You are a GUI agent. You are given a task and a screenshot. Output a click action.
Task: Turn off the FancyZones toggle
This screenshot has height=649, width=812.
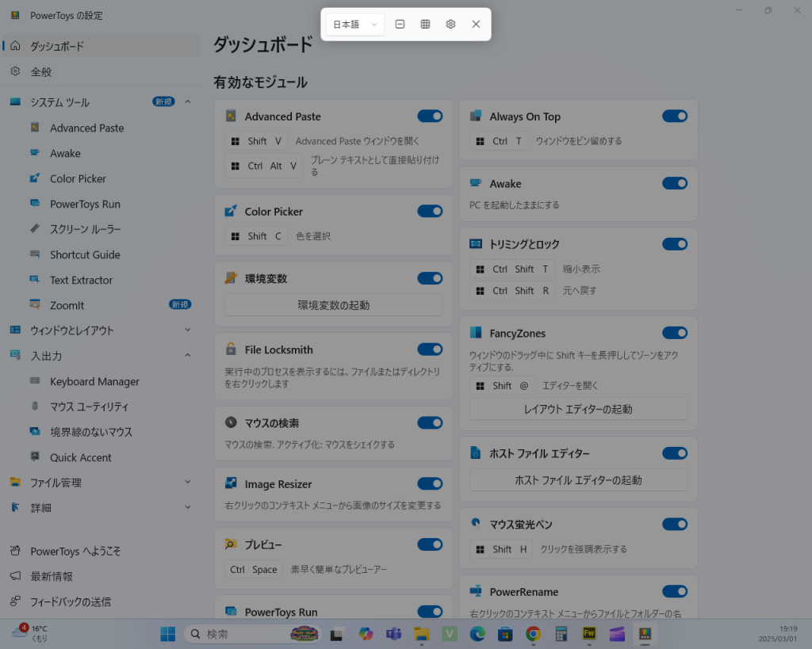point(674,333)
